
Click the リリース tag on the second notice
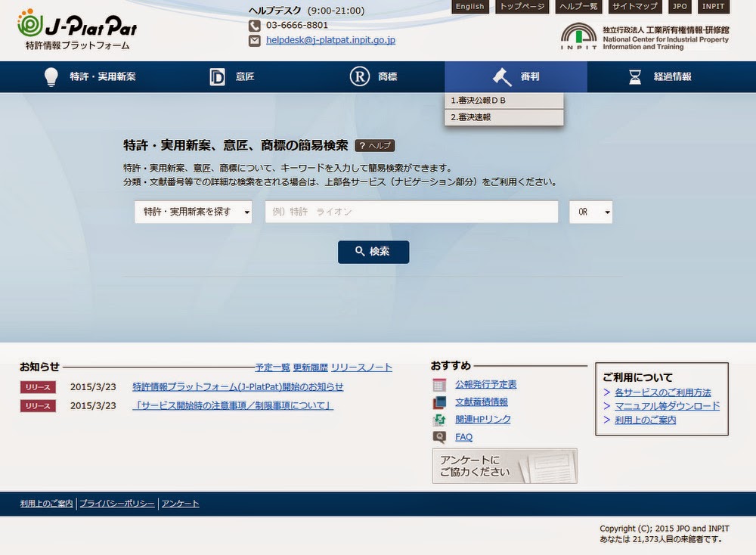(38, 406)
